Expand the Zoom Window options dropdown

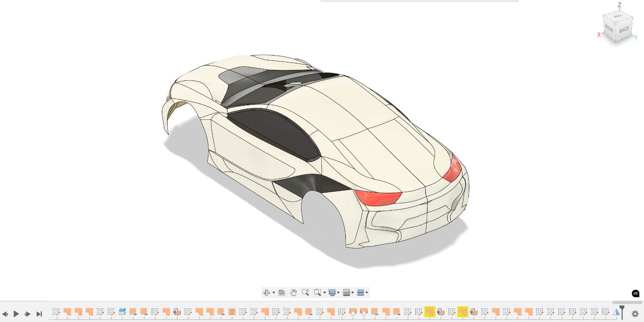(324, 293)
